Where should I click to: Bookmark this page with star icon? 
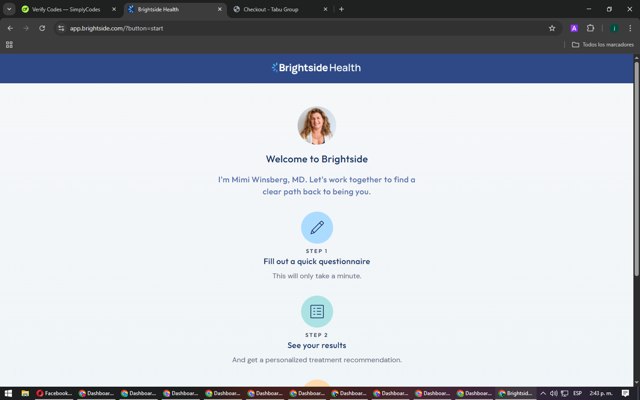coord(552,28)
